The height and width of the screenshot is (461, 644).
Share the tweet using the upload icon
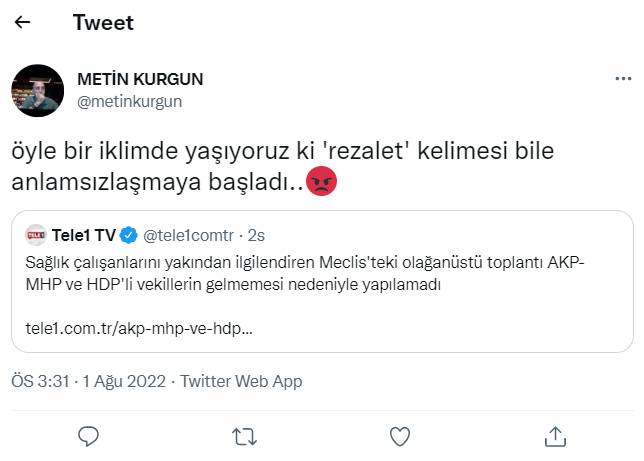(x=555, y=436)
